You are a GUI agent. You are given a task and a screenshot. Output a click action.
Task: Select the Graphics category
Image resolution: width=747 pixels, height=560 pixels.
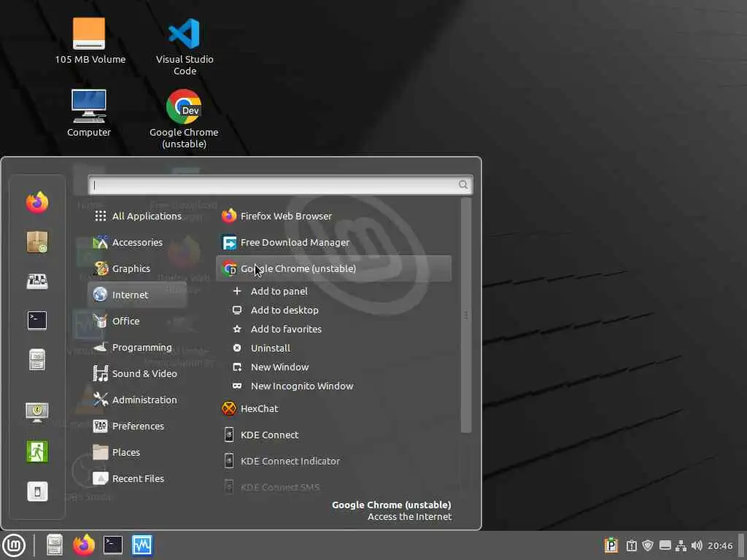[137, 268]
